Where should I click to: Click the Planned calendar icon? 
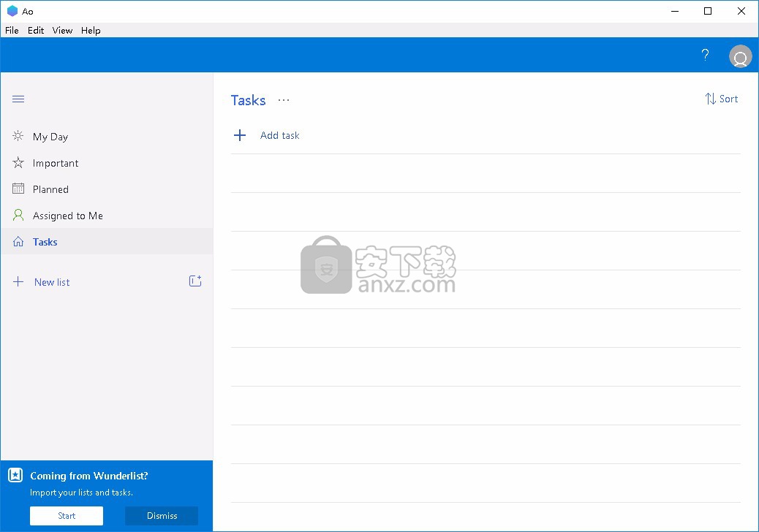pyautogui.click(x=18, y=189)
